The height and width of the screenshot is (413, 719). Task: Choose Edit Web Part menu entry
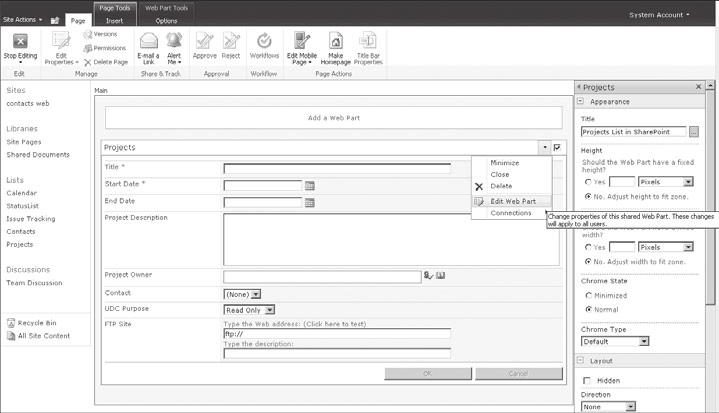coord(512,201)
